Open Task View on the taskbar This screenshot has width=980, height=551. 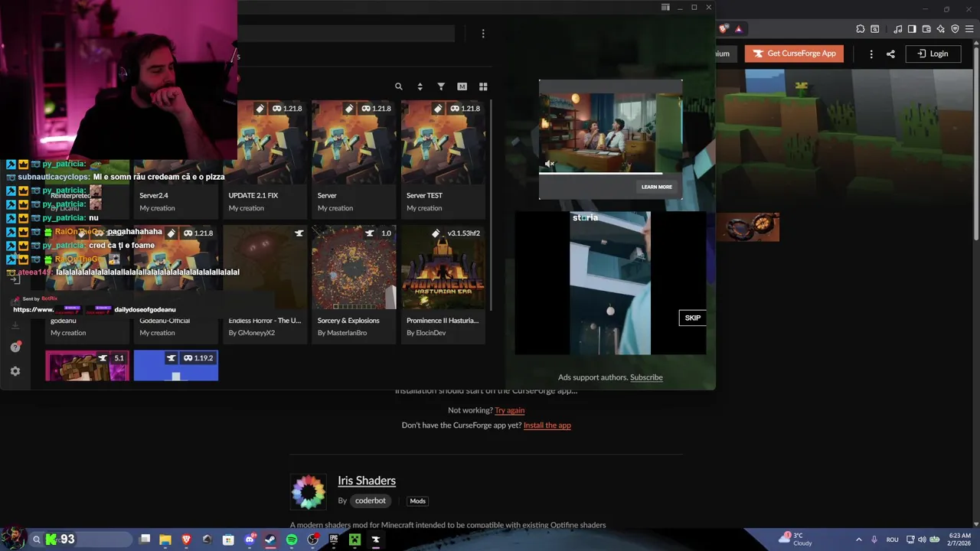145,540
